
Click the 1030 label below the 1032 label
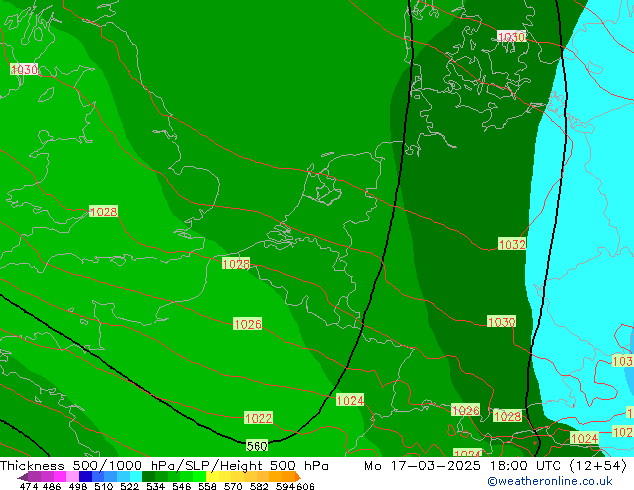501,322
